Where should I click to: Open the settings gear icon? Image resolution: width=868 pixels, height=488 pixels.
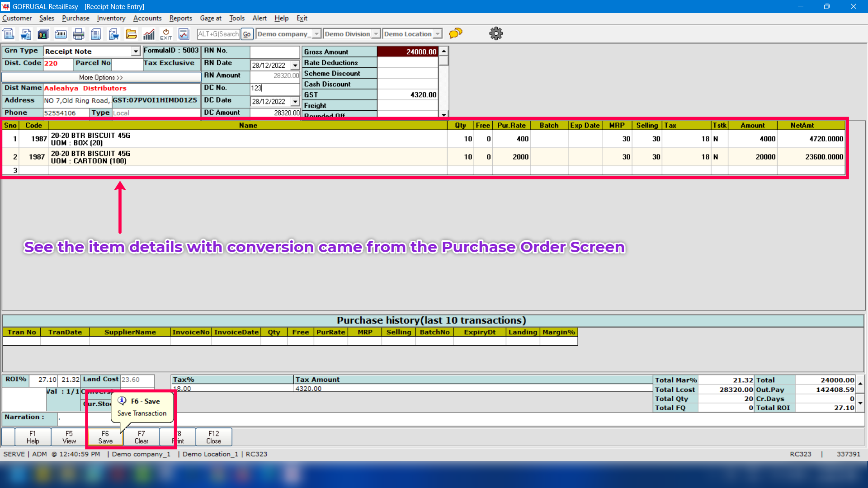click(x=496, y=33)
